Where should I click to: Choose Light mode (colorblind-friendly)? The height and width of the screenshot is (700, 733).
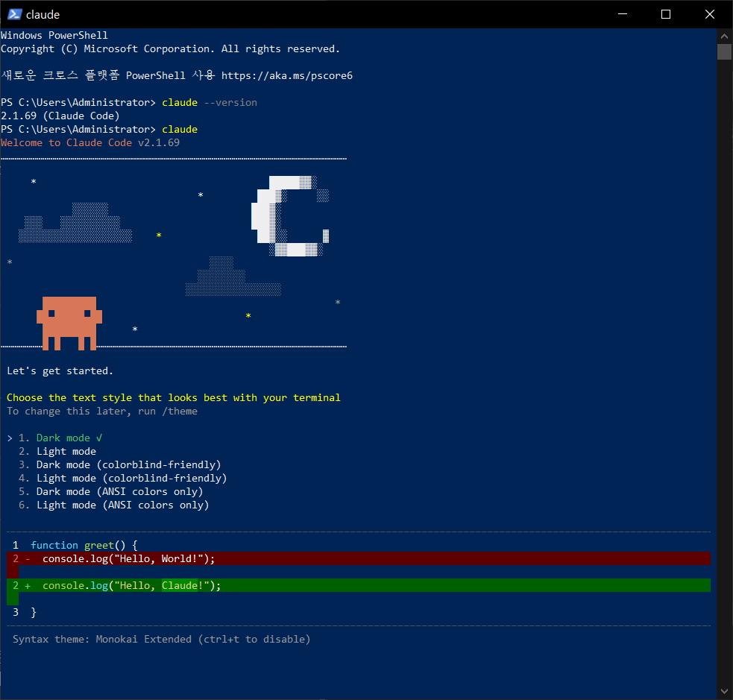[x=123, y=478]
